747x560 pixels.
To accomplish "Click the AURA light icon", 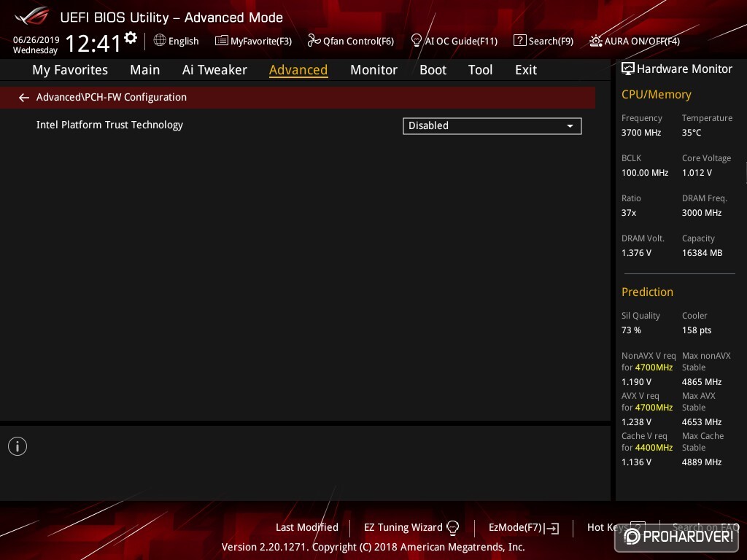I will coord(596,41).
